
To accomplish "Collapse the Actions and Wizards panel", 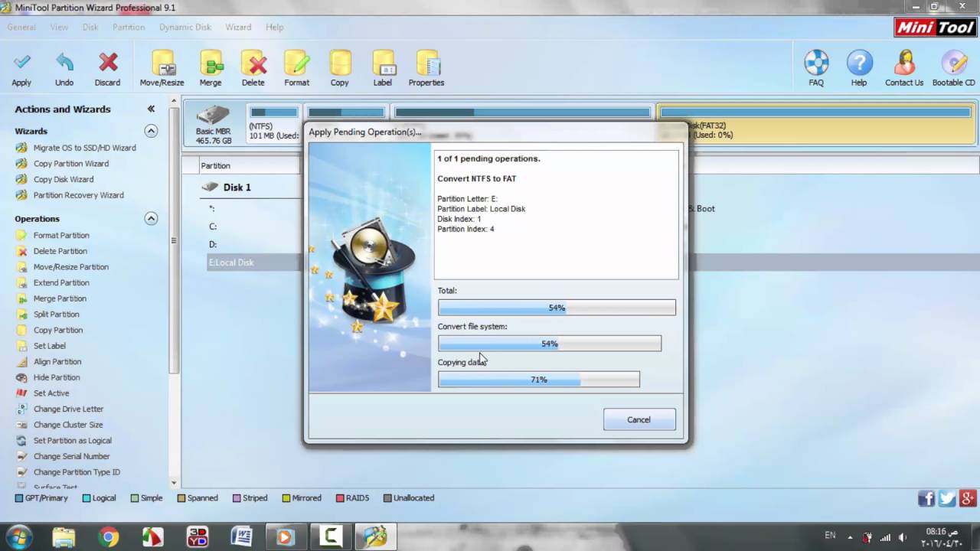I will [x=151, y=109].
